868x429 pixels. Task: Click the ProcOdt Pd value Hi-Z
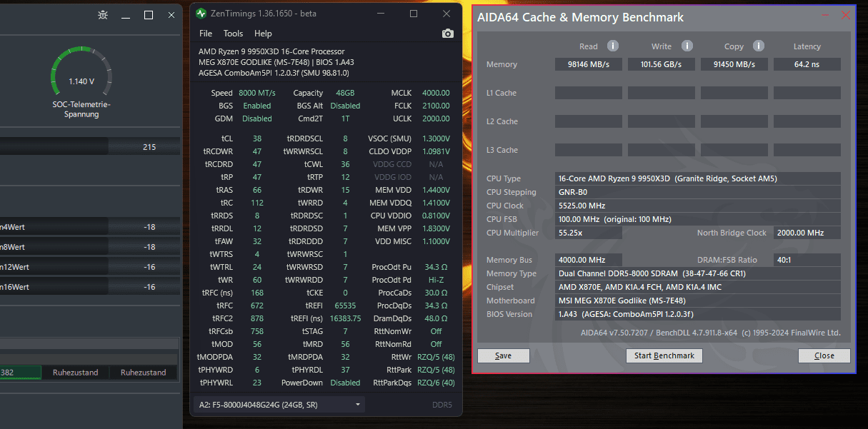[x=436, y=280]
